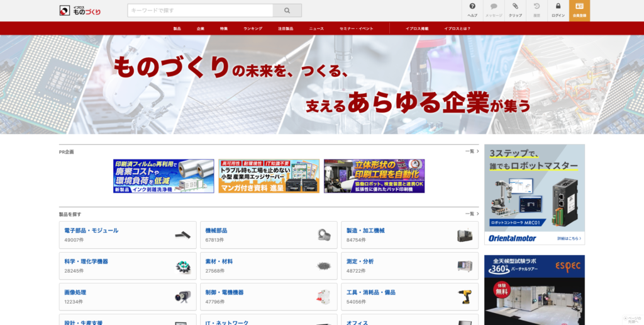644x325 pixels.
Task: Open the セミナー・イベント menu
Action: [x=357, y=28]
